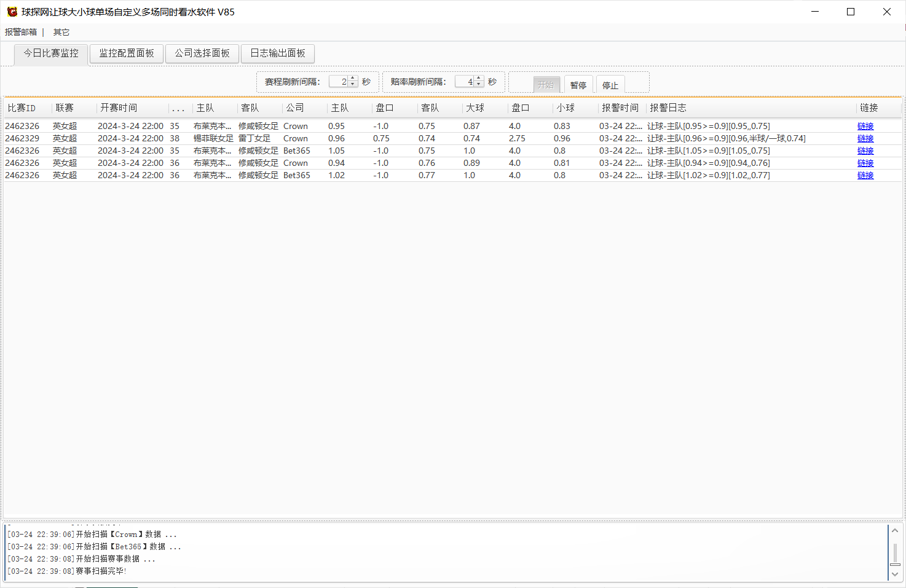Open the 链接 in the first table row
The width and height of the screenshot is (906, 588).
click(865, 127)
